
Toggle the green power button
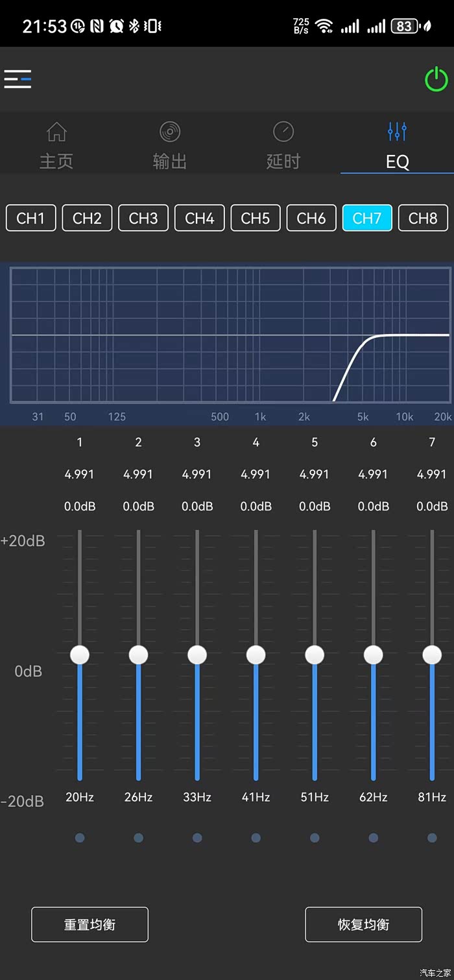pos(436,79)
